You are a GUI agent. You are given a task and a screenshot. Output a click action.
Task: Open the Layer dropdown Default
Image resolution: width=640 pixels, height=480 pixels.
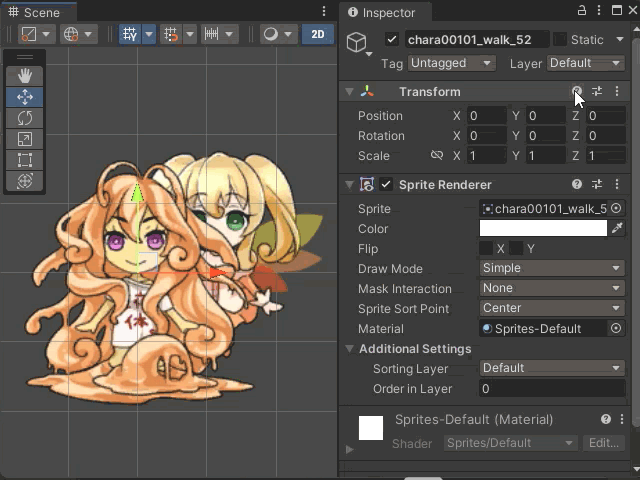tap(586, 63)
